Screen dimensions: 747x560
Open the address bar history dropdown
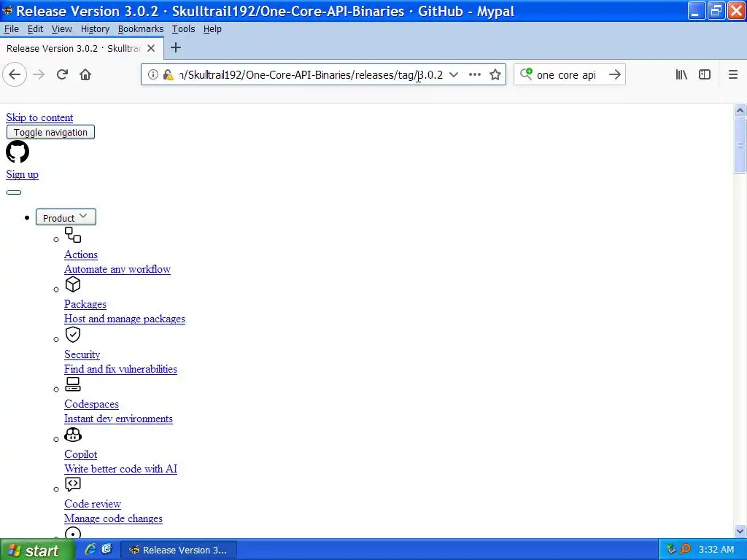pos(454,75)
